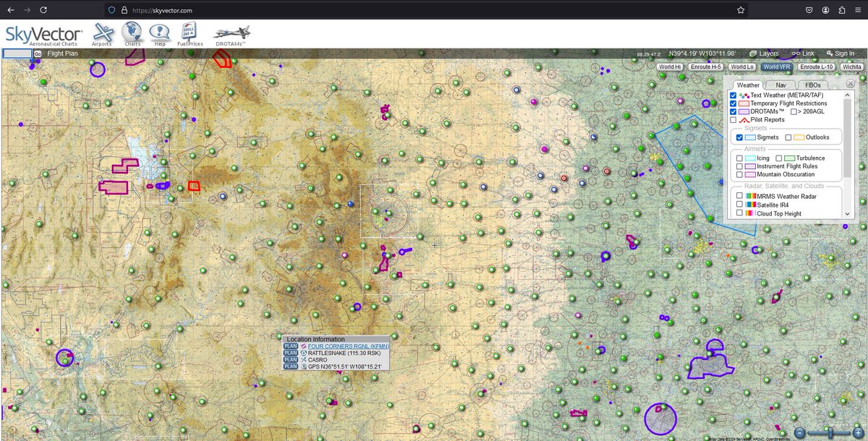Click the airport icon beside Four Corners
Image resolution: width=868 pixels, height=441 pixels.
pyautogui.click(x=304, y=346)
